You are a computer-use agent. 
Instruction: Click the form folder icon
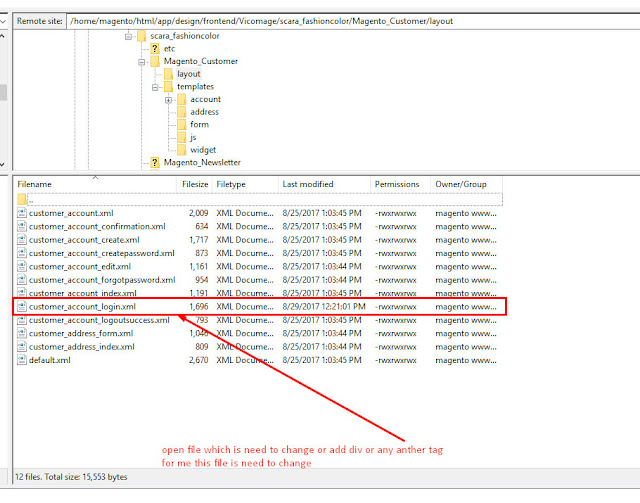[182, 125]
